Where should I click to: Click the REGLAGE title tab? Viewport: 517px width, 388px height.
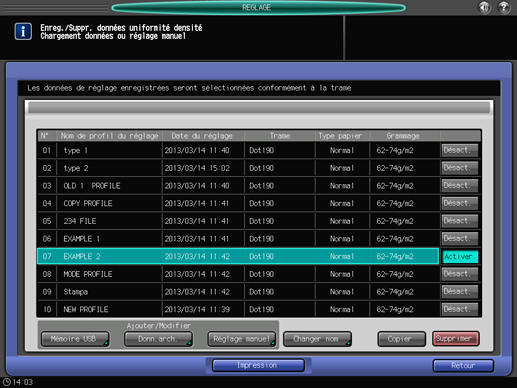258,8
